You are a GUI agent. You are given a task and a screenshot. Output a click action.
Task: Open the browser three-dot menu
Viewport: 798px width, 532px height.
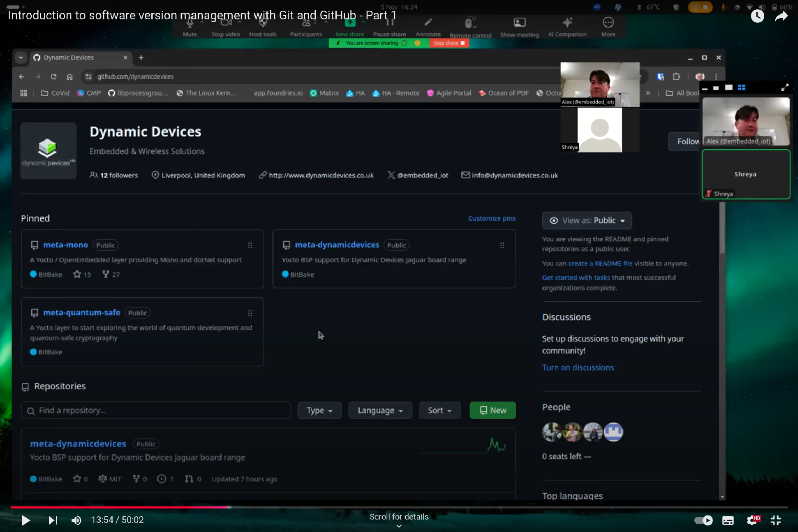tap(716, 76)
